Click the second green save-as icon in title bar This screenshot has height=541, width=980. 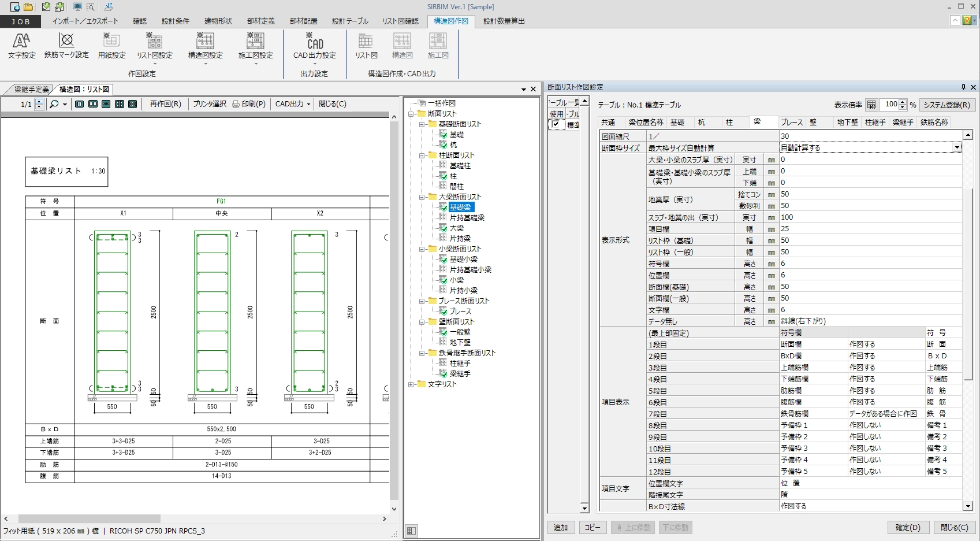coord(59,7)
